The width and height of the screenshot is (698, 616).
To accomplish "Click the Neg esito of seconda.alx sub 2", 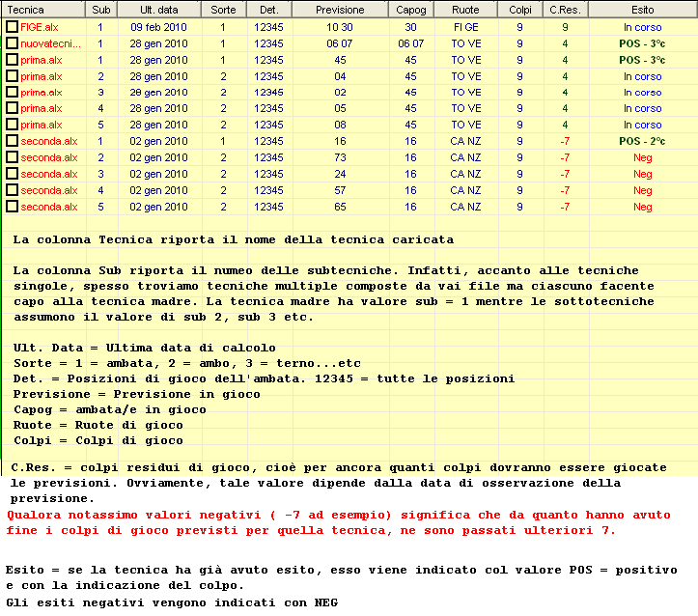I will click(x=643, y=157).
